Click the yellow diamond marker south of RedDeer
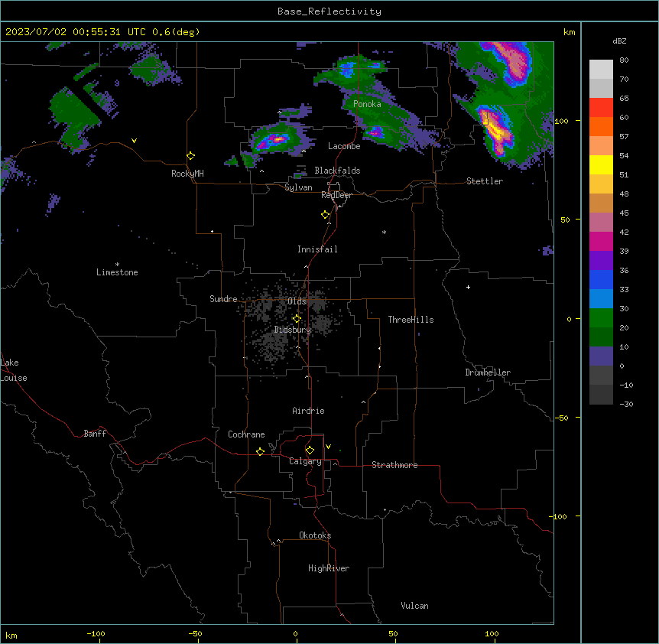 [325, 215]
